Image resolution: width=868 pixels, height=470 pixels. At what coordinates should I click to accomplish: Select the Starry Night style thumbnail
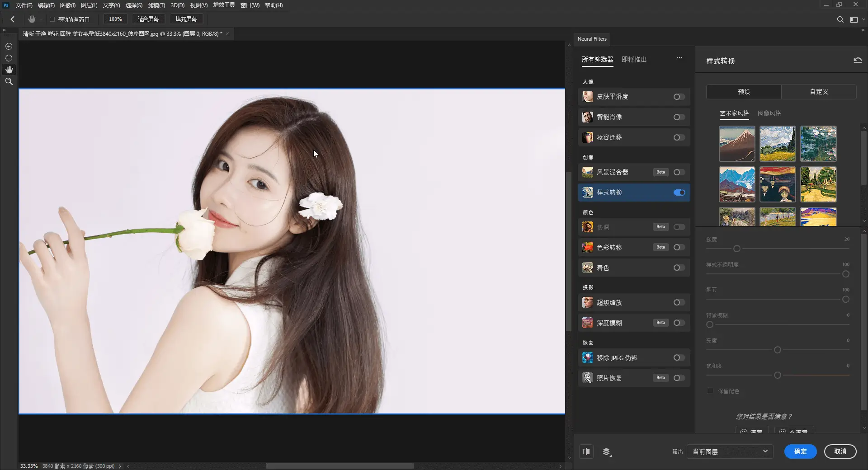(x=778, y=144)
